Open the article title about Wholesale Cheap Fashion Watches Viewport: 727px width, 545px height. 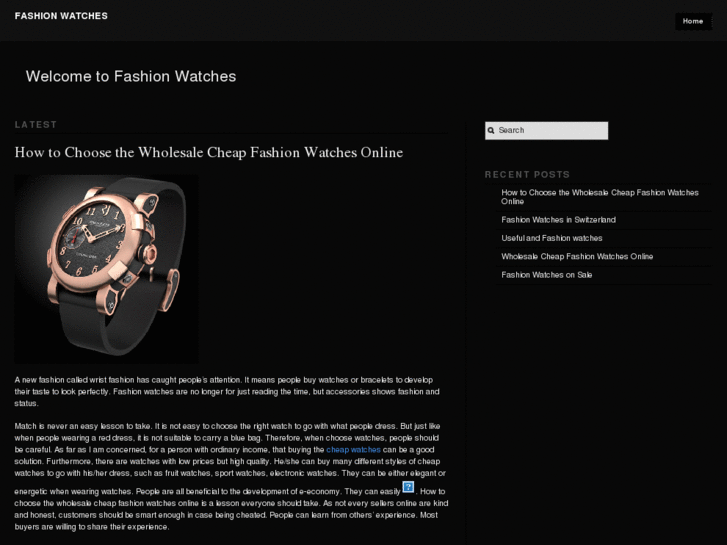coord(209,152)
